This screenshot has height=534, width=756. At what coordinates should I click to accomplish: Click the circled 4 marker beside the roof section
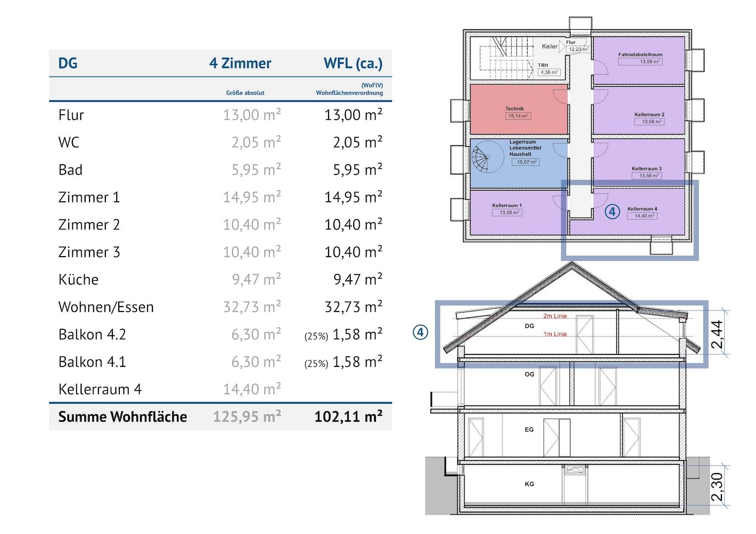tap(420, 332)
